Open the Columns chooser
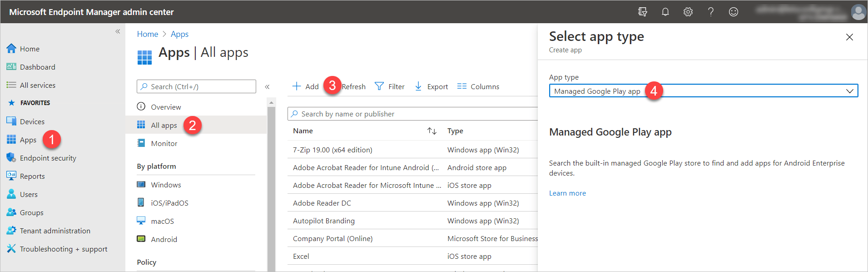 click(x=478, y=86)
